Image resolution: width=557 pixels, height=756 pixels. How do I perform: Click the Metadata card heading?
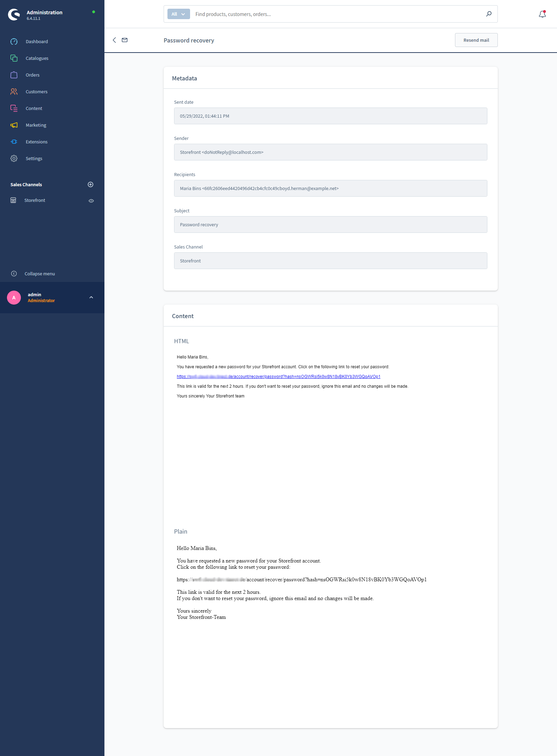pos(185,78)
